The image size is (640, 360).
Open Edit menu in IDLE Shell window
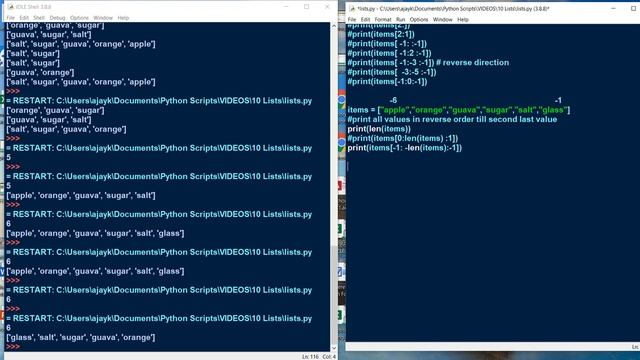(x=24, y=18)
